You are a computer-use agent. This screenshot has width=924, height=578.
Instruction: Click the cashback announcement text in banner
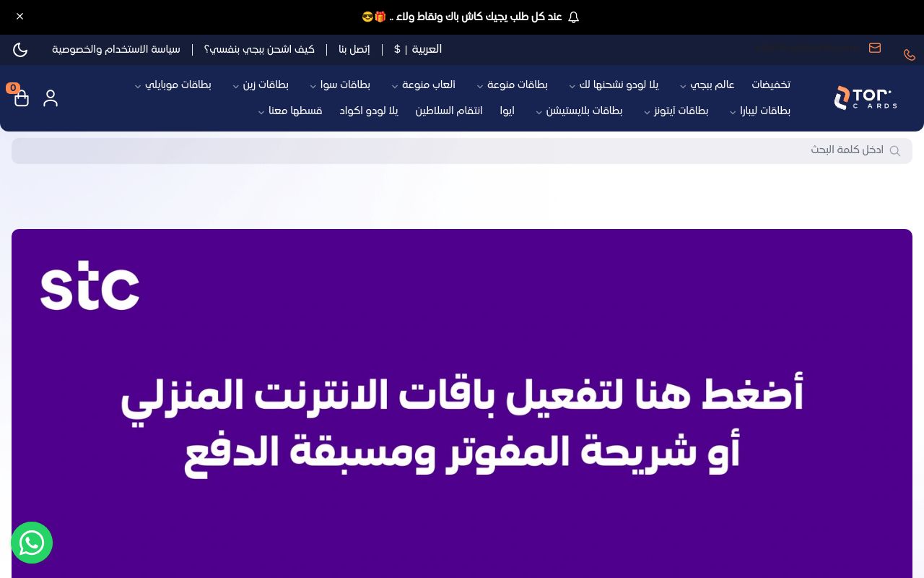(x=462, y=17)
